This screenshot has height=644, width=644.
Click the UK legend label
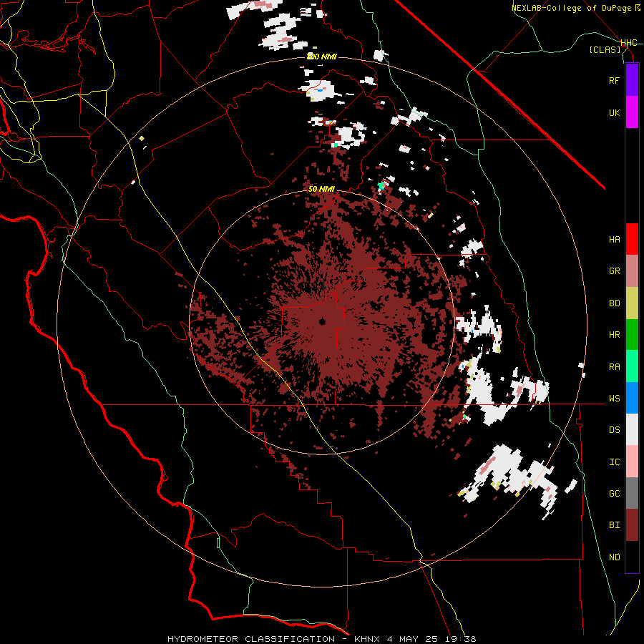[614, 112]
